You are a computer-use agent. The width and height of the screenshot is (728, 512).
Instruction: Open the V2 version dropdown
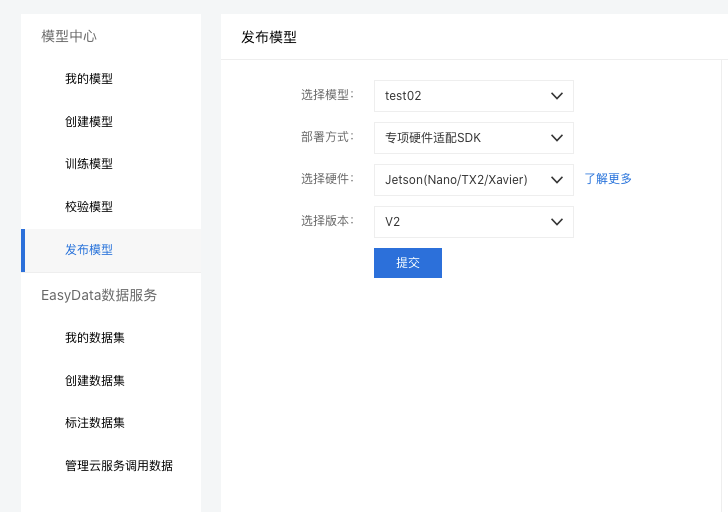[x=474, y=222]
